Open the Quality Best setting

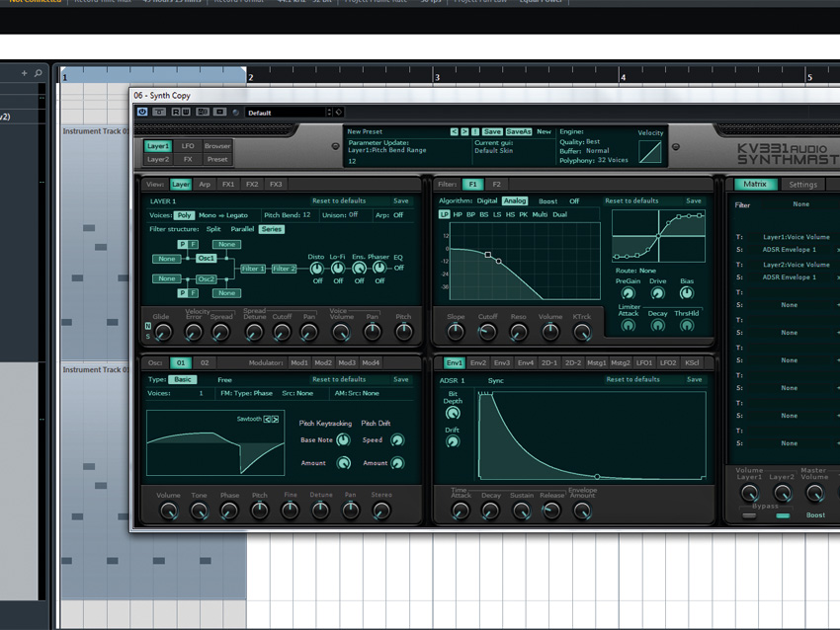coord(580,142)
